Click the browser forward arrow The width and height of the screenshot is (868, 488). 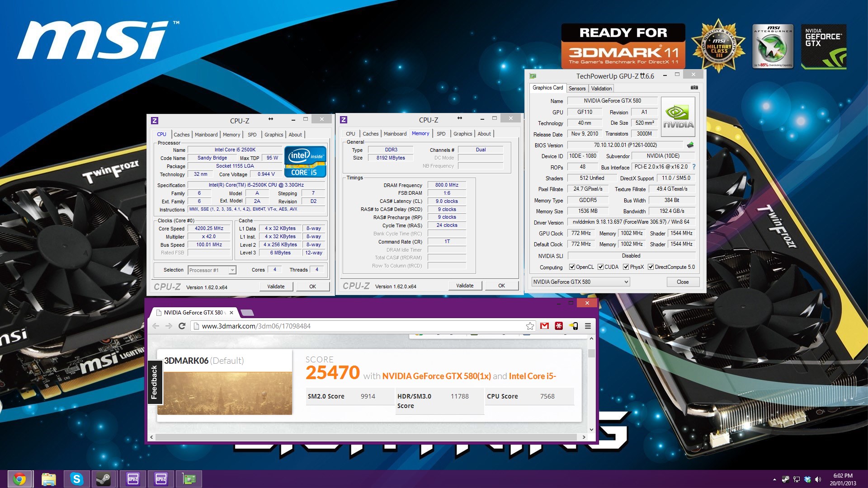169,326
